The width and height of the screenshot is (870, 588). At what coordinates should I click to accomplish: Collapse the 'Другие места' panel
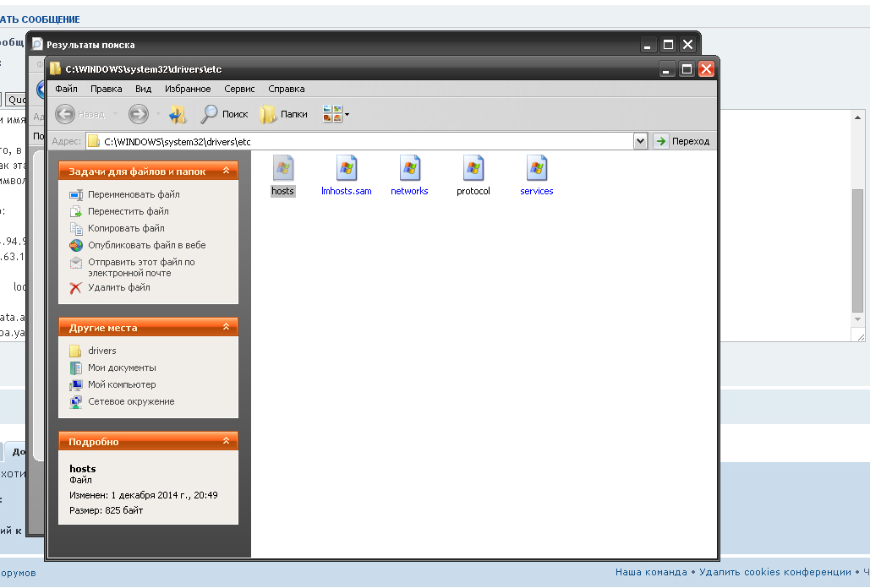click(226, 327)
